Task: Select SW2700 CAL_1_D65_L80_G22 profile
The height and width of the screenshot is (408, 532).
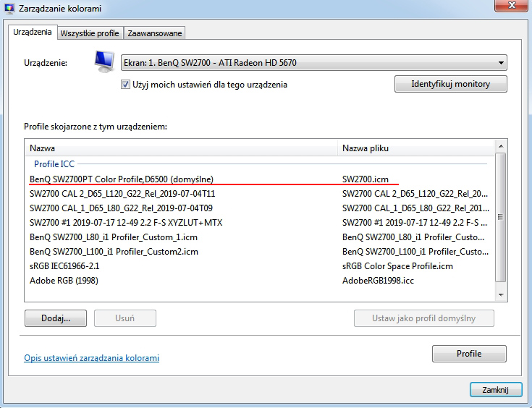Action: pos(260,208)
